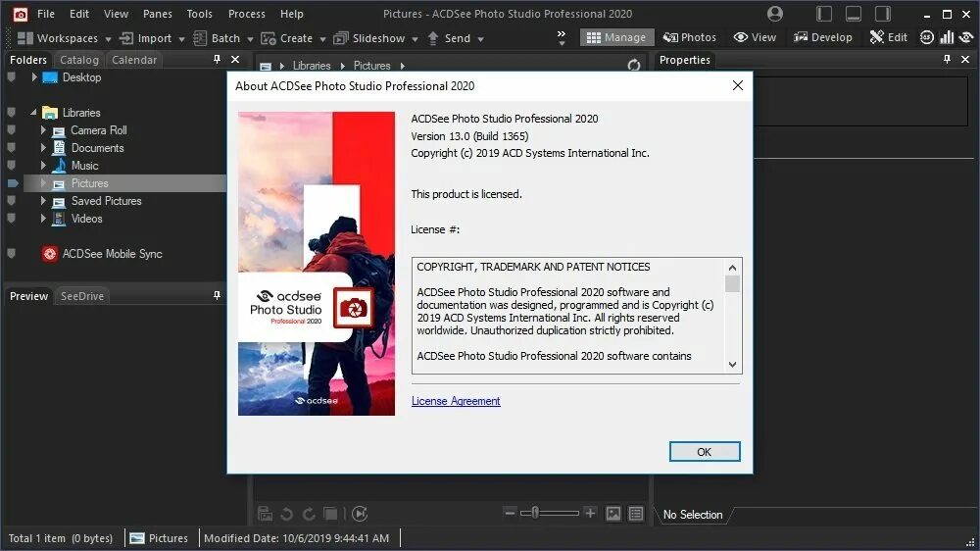Toggle Easy-Select marker for Libraries

point(11,113)
